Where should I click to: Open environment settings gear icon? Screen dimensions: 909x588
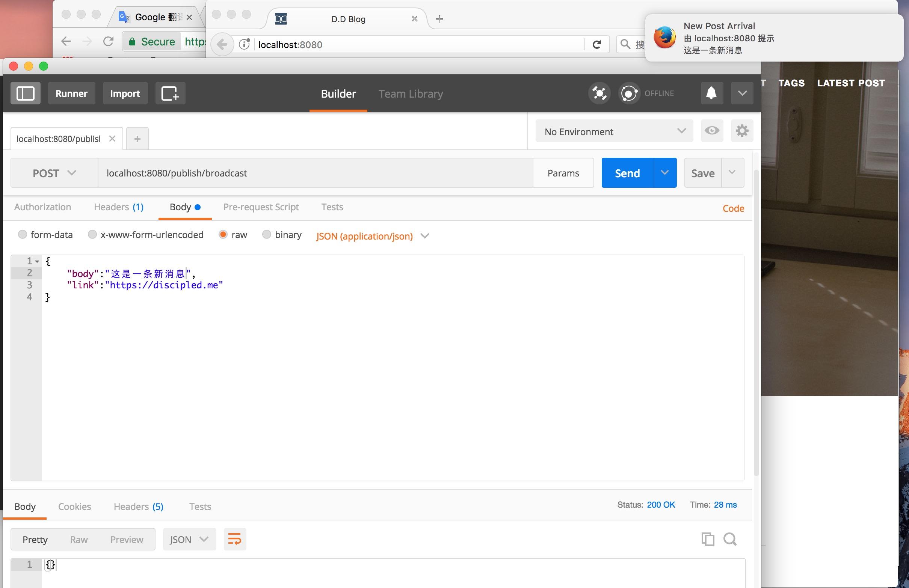742,131
